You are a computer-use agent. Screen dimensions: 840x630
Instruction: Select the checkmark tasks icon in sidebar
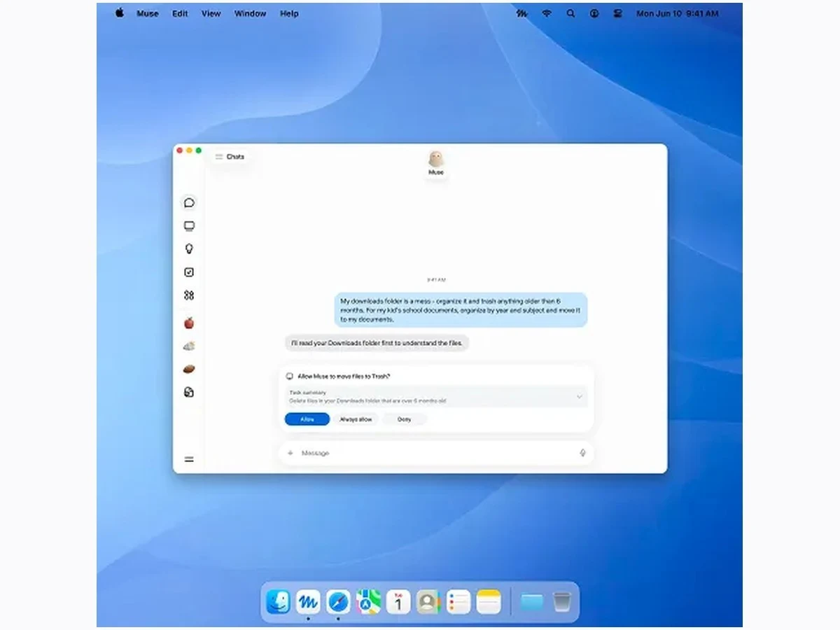click(x=189, y=272)
